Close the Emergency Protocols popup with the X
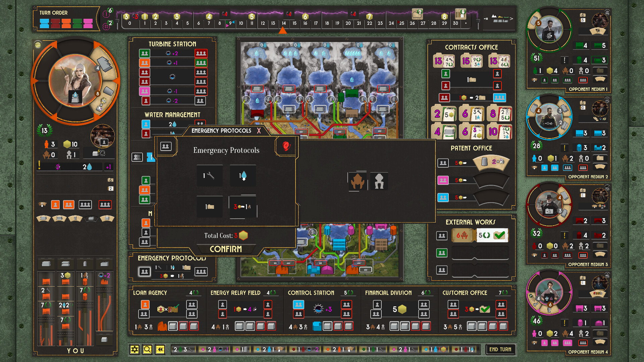 (259, 131)
